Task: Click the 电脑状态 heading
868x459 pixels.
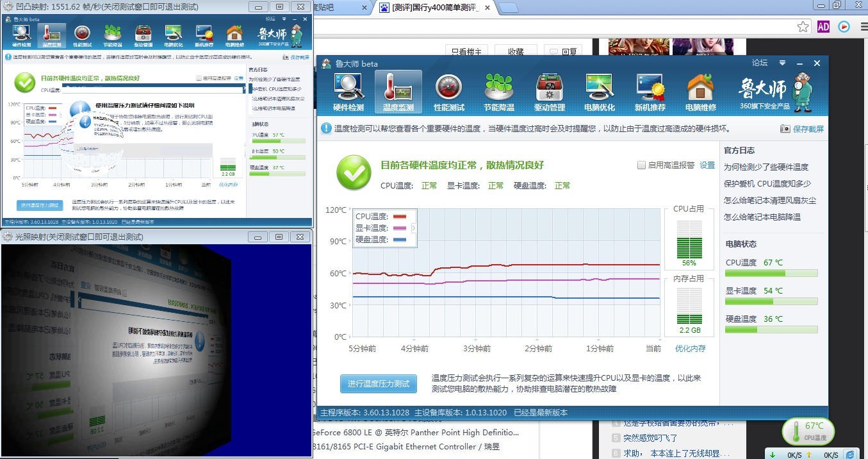Action: tap(741, 244)
